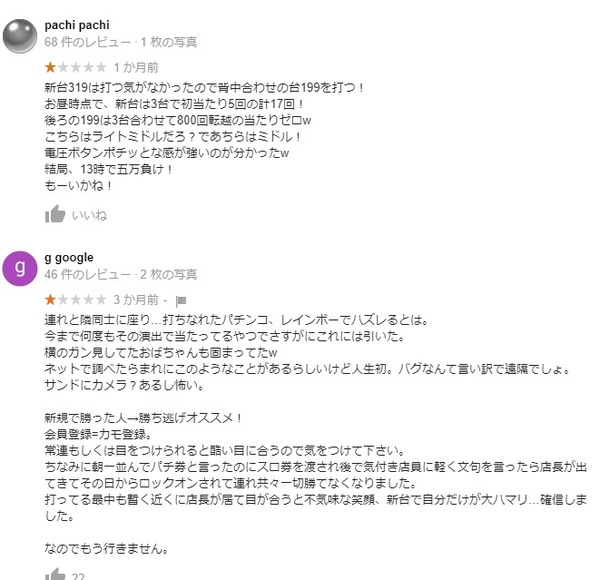Viewport: 600px width, 580px height.
Task: Open g google reviewer profile name
Action: 69,257
